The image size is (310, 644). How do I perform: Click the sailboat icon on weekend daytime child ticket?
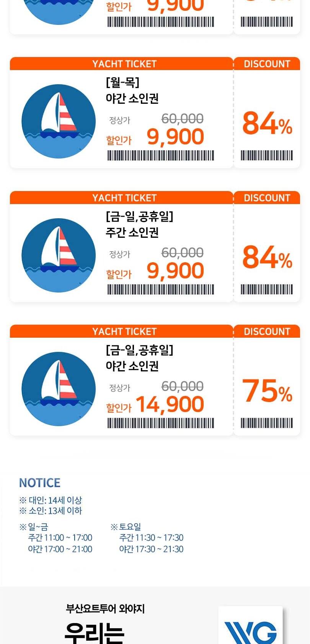59,255
